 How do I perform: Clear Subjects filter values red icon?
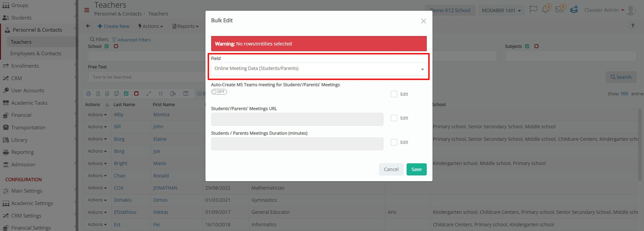coord(536,46)
